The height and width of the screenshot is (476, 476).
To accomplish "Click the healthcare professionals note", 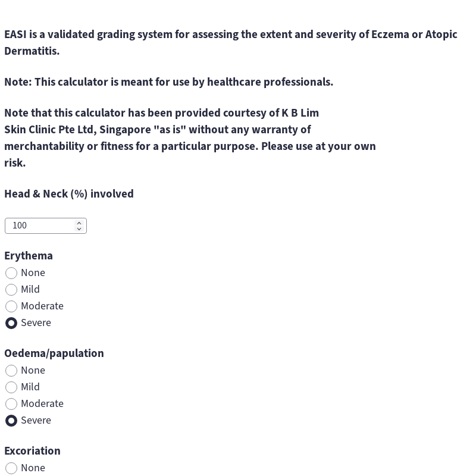I will click(168, 82).
